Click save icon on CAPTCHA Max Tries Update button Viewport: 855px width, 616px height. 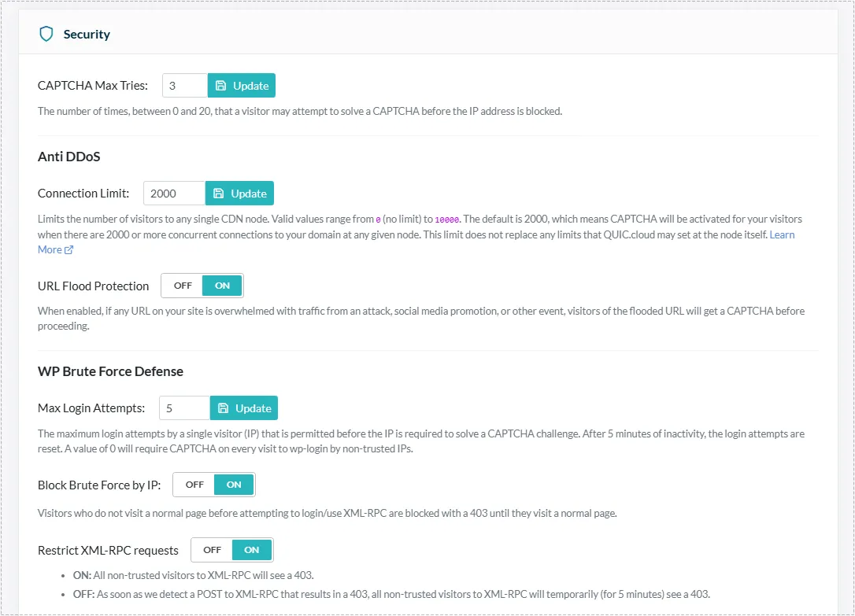click(221, 86)
